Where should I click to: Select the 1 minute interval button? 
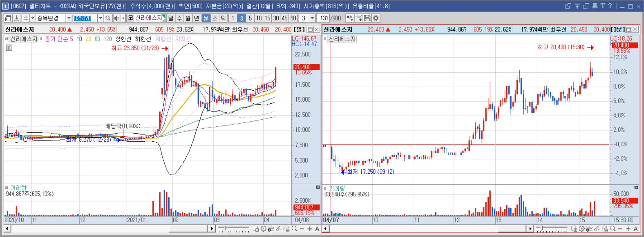233,18
